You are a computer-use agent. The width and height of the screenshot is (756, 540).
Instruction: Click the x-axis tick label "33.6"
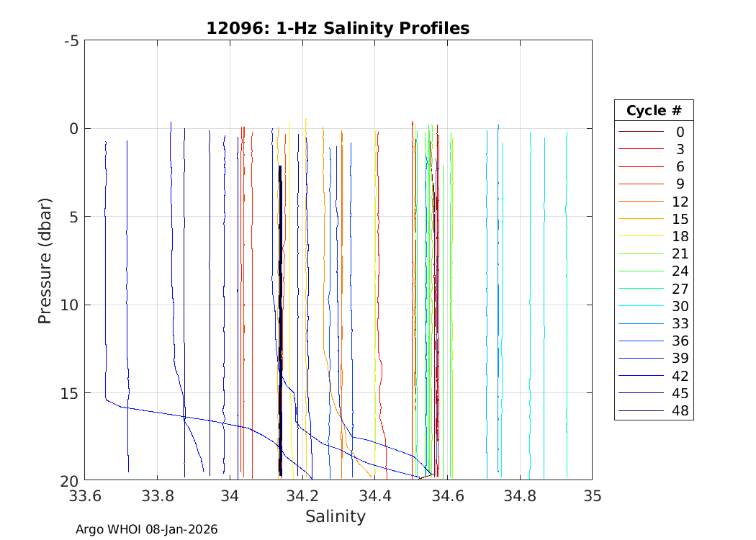(85, 496)
